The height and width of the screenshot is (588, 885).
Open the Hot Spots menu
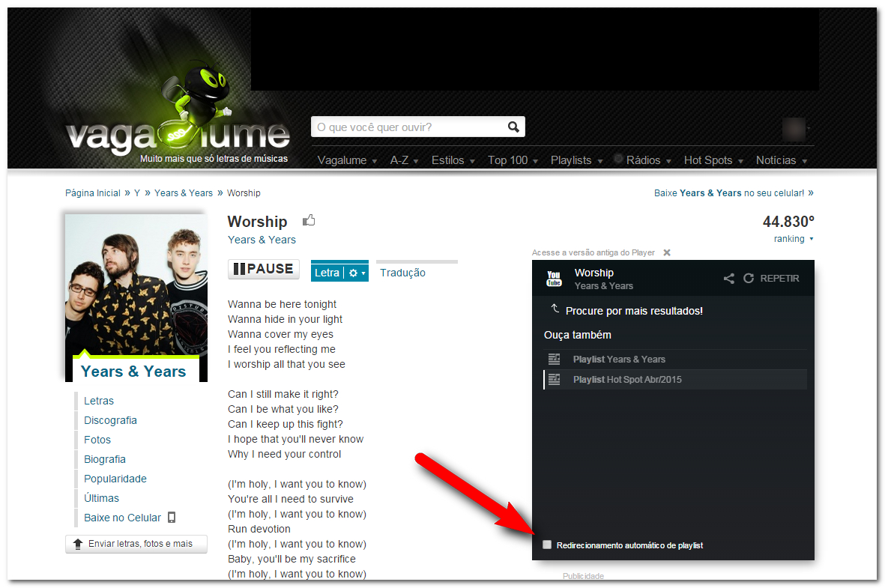tap(713, 160)
